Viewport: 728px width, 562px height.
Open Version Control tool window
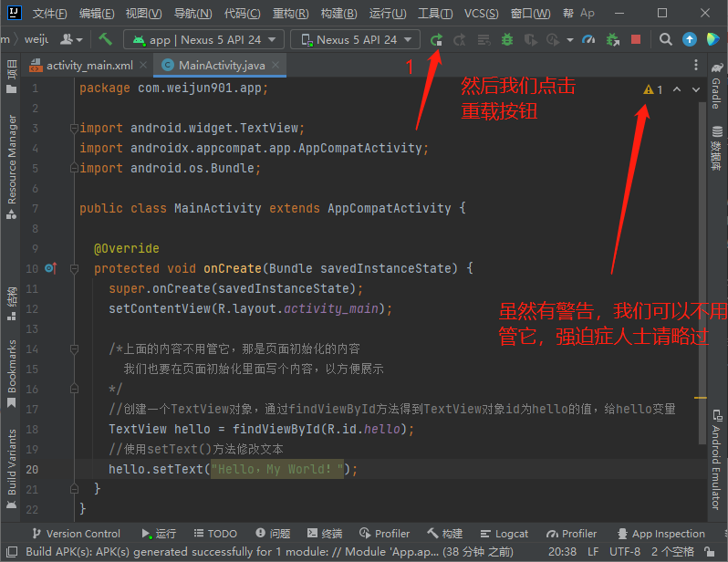(x=76, y=534)
